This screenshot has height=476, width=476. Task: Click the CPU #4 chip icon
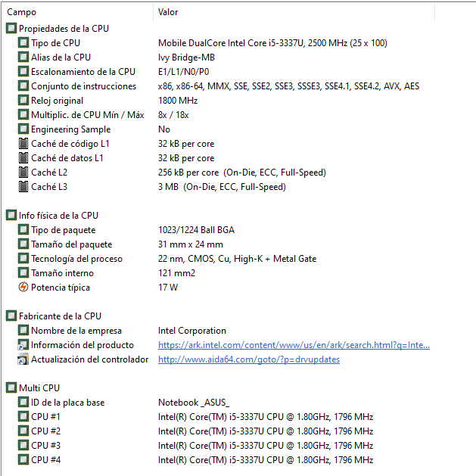(x=23, y=459)
